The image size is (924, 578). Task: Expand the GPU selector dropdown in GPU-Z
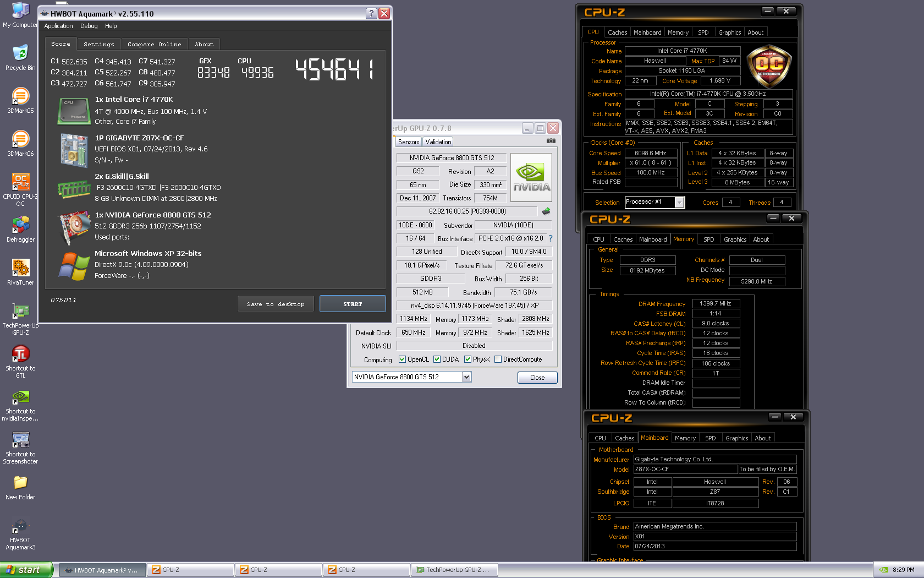click(466, 377)
